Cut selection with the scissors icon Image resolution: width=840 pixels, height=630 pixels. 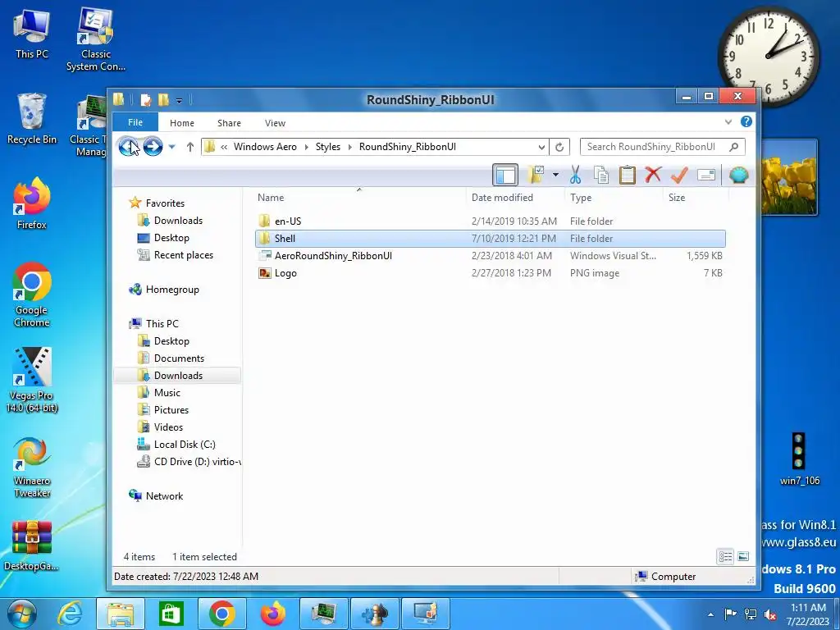click(575, 175)
